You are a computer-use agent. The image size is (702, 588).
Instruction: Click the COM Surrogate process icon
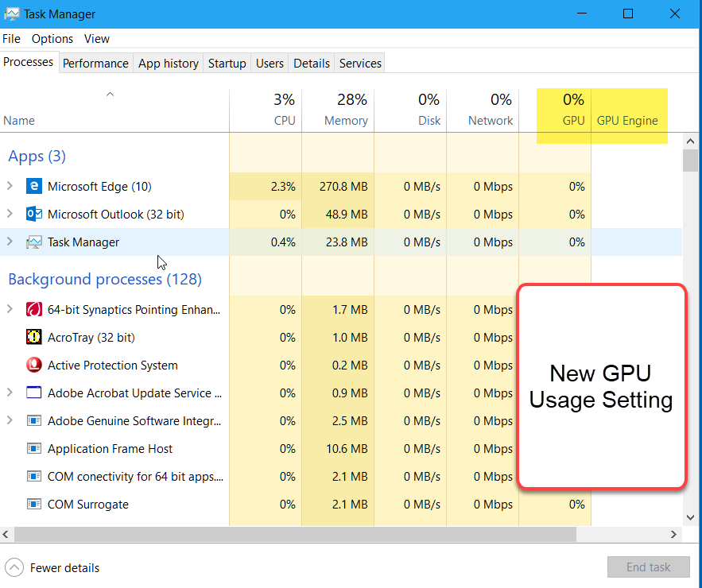click(34, 504)
